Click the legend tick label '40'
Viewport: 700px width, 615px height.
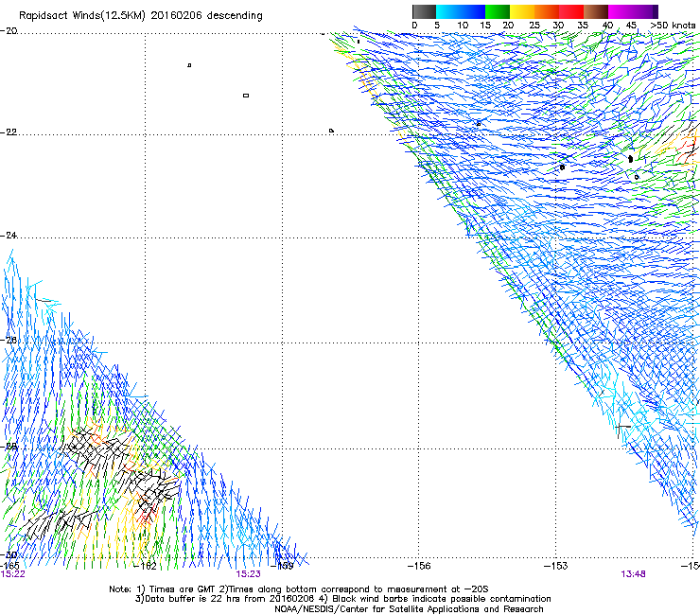coord(607,26)
